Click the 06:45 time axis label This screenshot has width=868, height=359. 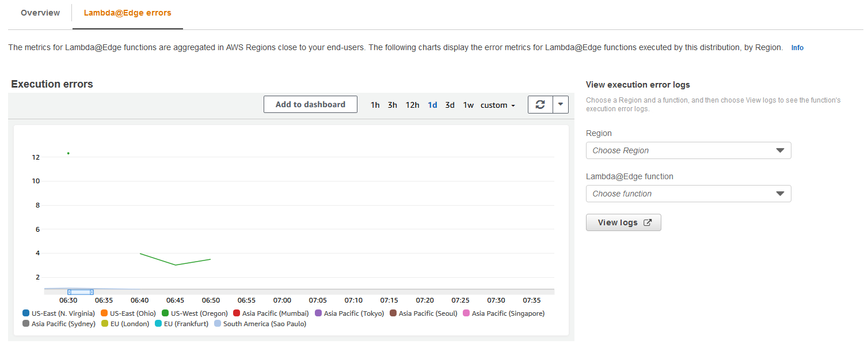click(176, 300)
